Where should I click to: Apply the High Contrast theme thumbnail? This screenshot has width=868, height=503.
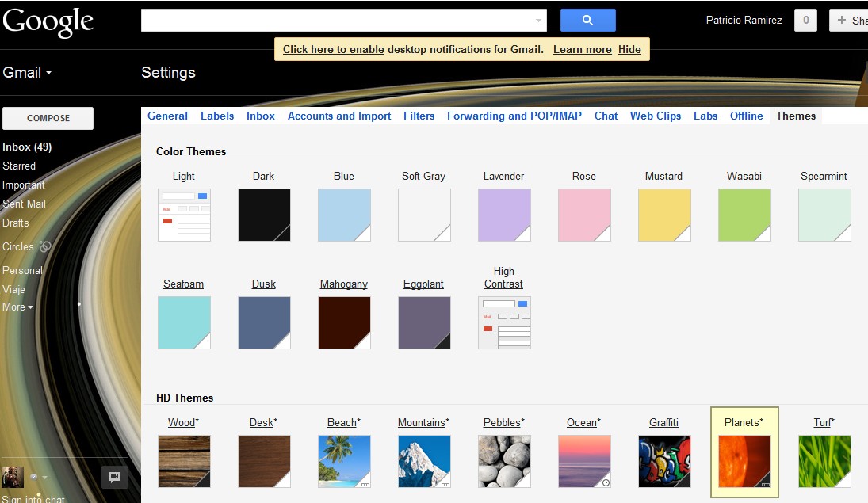pyautogui.click(x=504, y=322)
